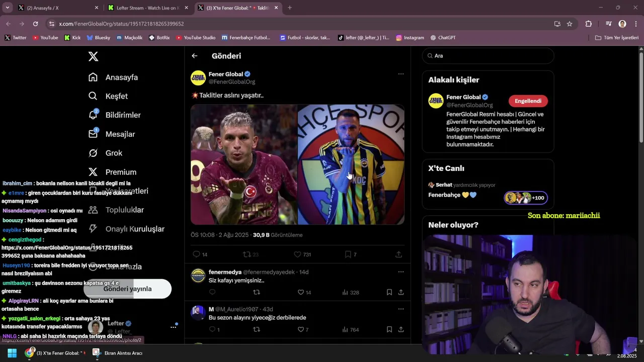Open tab search dropdown arrow
This screenshot has width=644, height=362.
(x=7, y=8)
